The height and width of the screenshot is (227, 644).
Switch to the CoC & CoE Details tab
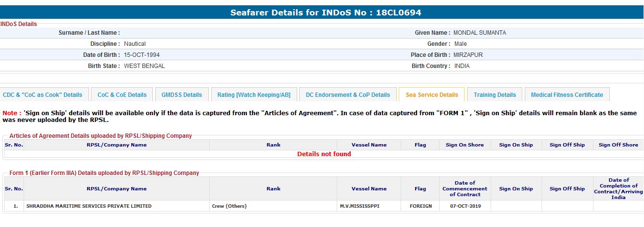[x=122, y=95]
